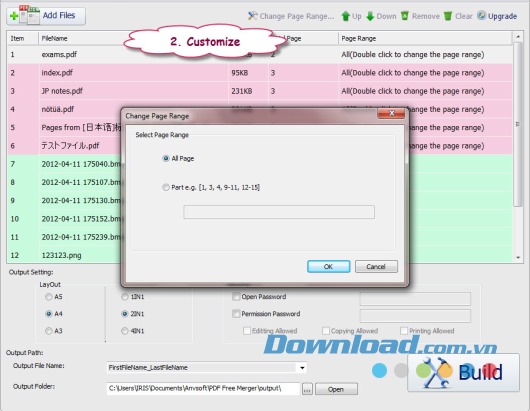The width and height of the screenshot is (530, 411).
Task: Click the file list vertical scrollbar thumb
Action: click(517, 124)
